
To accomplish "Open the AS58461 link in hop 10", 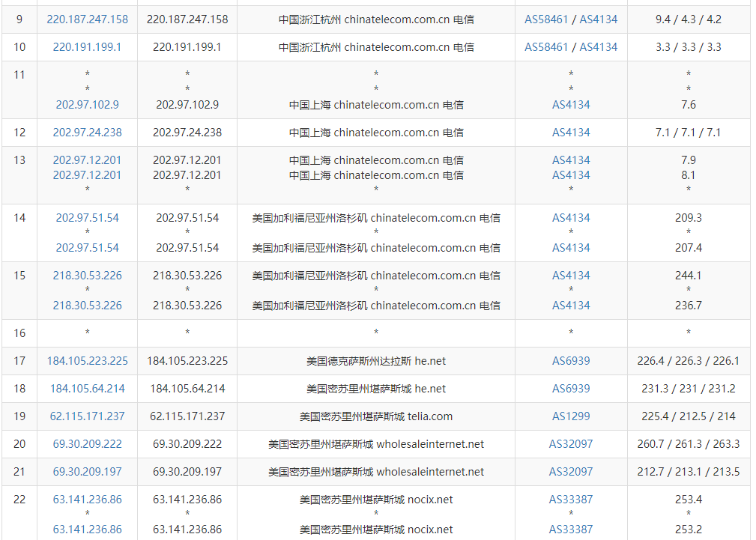I will click(x=546, y=47).
